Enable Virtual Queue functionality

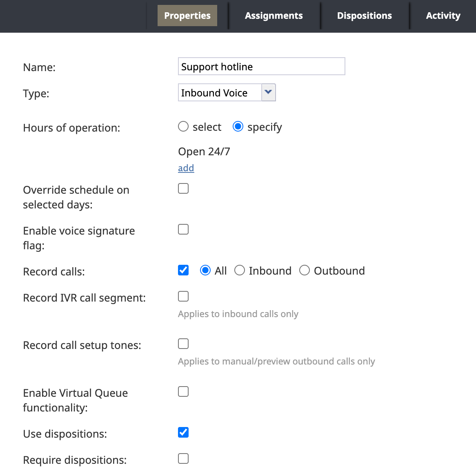[183, 391]
